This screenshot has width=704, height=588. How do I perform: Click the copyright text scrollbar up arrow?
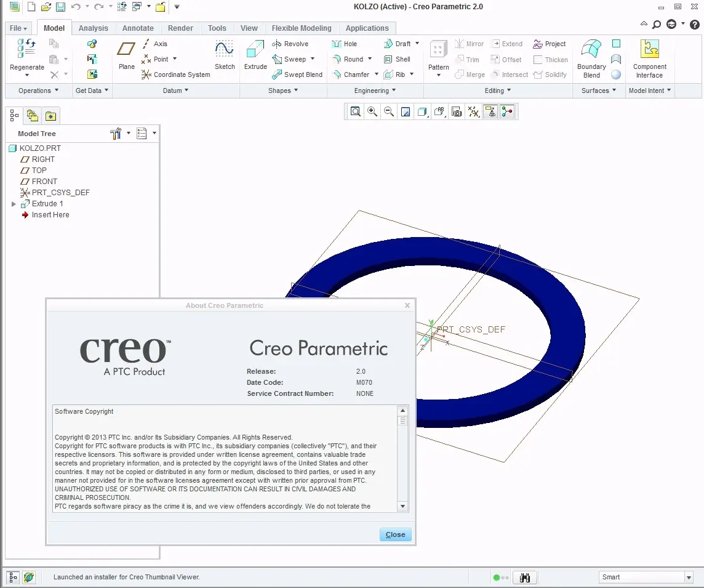click(402, 411)
